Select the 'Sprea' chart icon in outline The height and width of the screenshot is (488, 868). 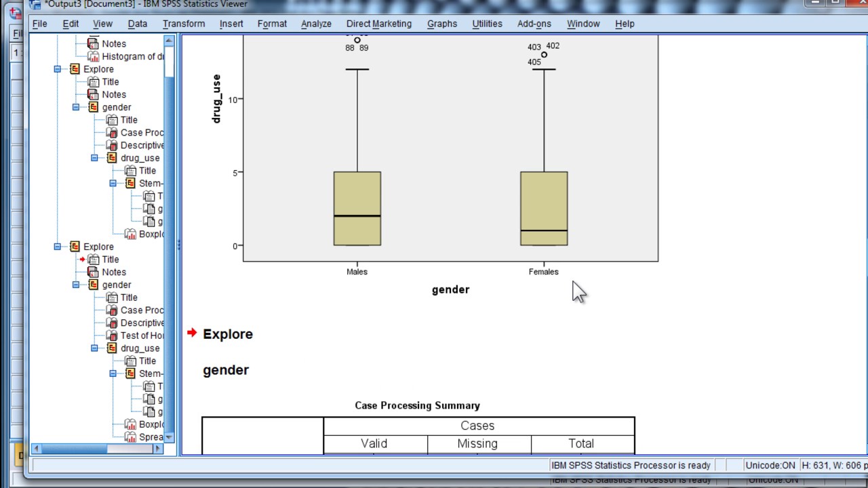pyautogui.click(x=130, y=436)
